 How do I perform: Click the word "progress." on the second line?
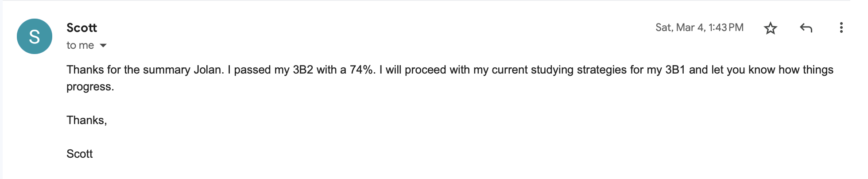coord(90,87)
